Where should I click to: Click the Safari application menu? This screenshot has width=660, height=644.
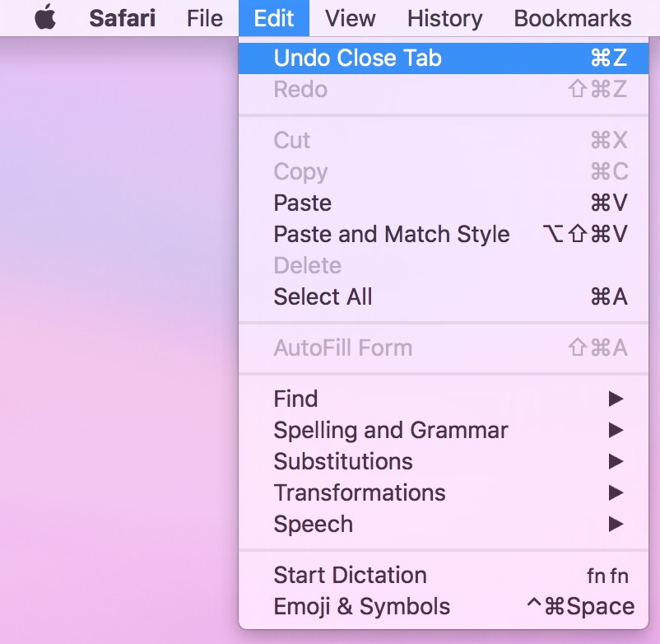122,19
